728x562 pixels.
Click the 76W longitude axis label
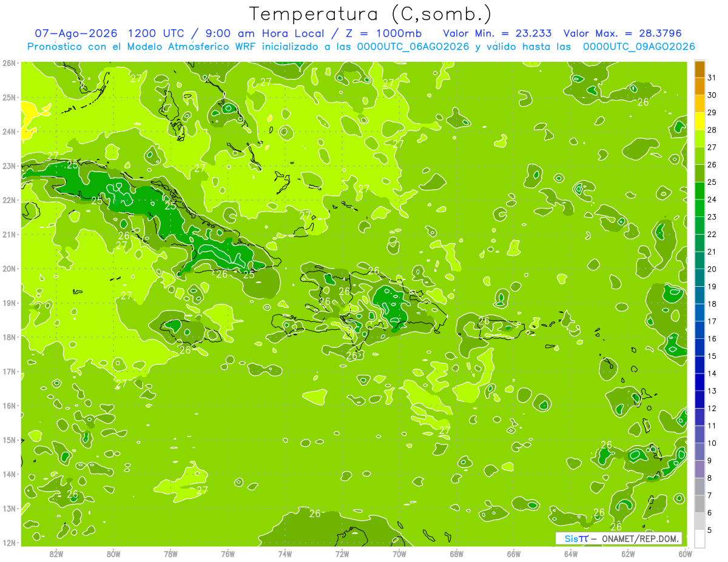coord(227,554)
